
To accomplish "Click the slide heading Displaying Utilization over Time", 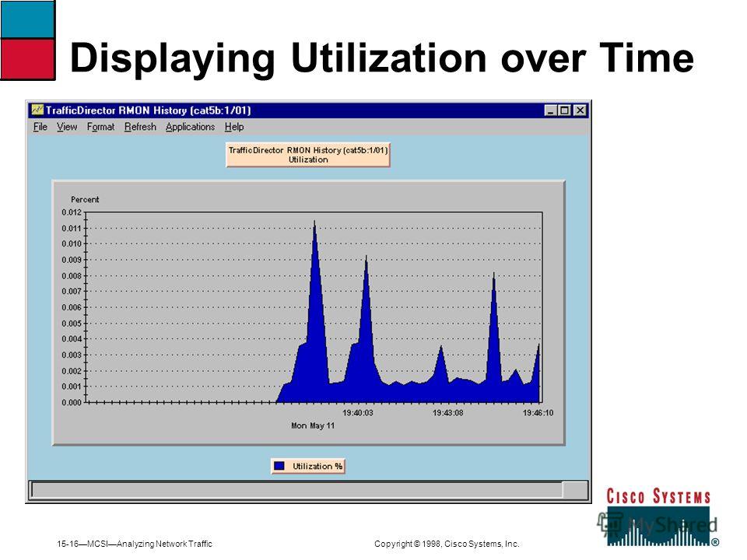I will tap(382, 58).
